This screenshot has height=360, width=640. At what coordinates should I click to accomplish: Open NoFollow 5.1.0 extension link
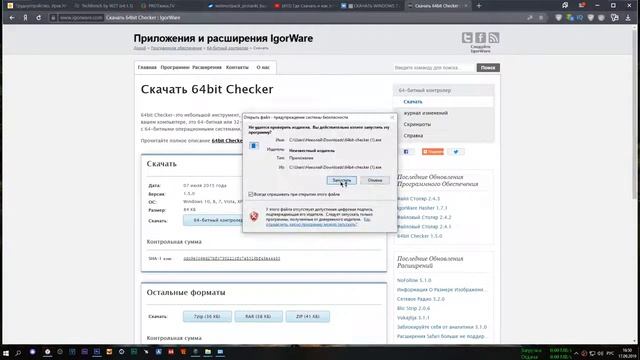click(414, 280)
